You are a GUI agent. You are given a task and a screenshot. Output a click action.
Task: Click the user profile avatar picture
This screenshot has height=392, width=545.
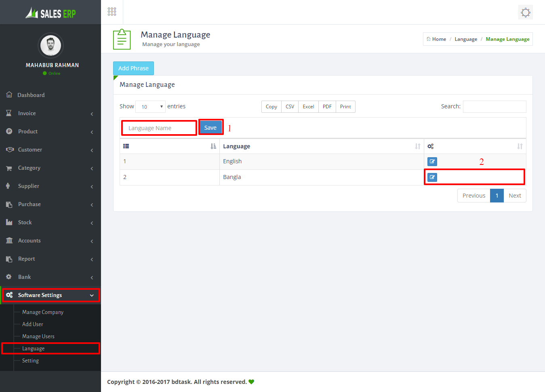pos(51,45)
